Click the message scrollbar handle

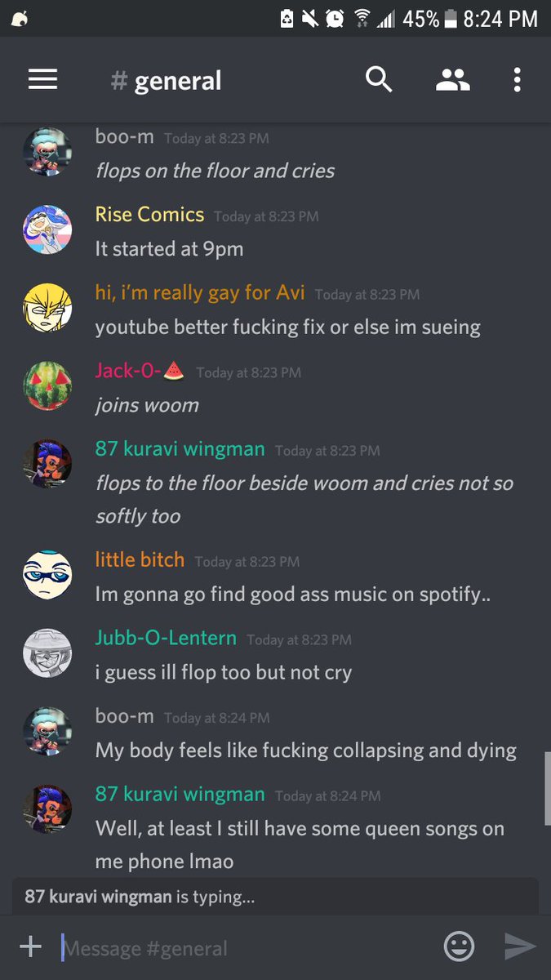coord(547,789)
